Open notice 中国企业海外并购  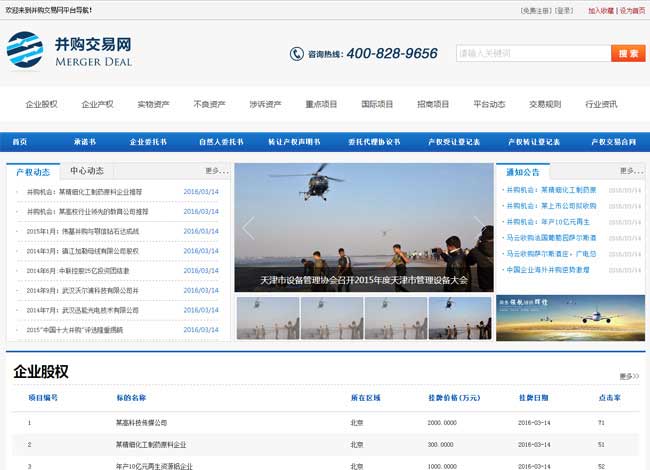[548, 270]
